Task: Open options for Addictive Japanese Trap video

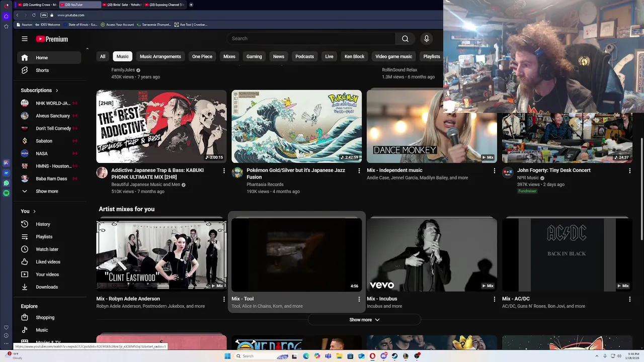Action: [224, 171]
